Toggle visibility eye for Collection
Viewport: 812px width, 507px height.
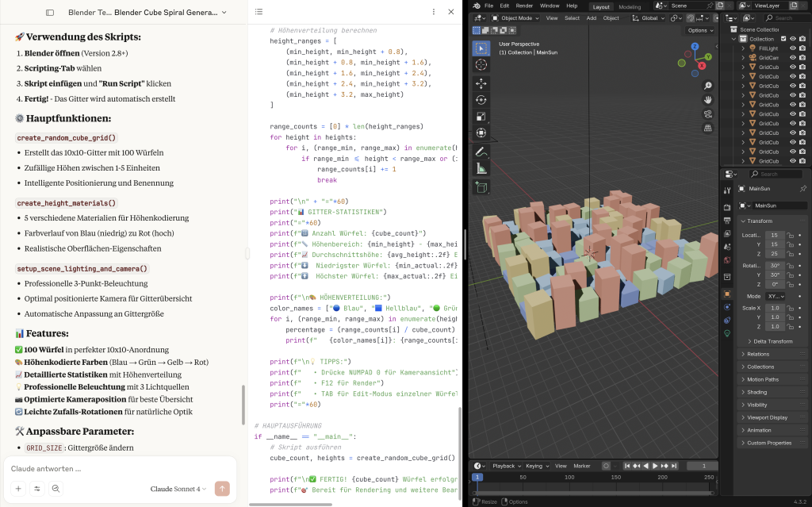point(792,39)
